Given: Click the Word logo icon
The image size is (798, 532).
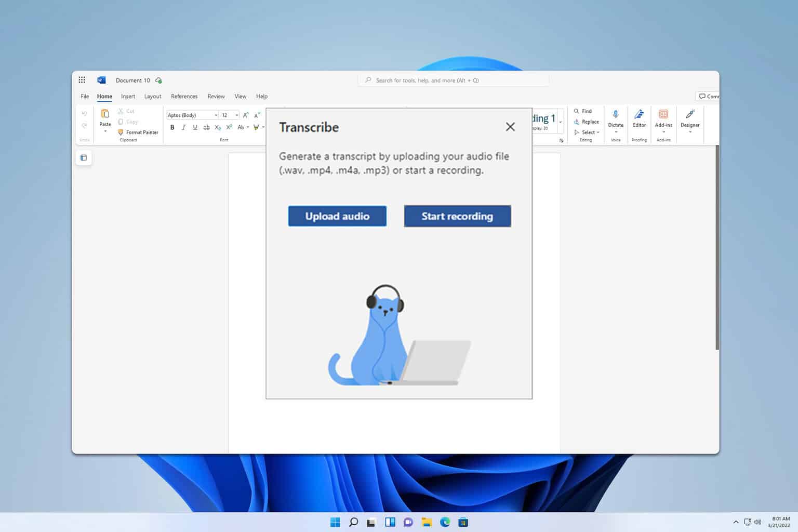Looking at the screenshot, I should [101, 80].
